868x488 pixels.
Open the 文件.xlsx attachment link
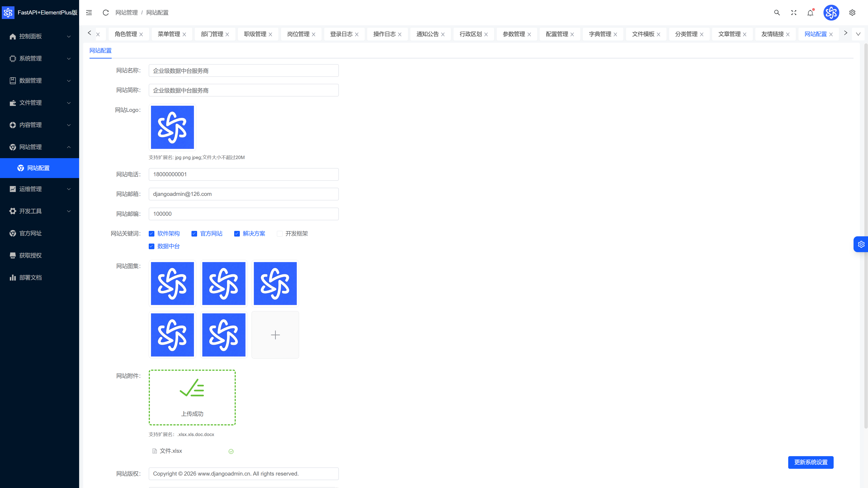[170, 451]
